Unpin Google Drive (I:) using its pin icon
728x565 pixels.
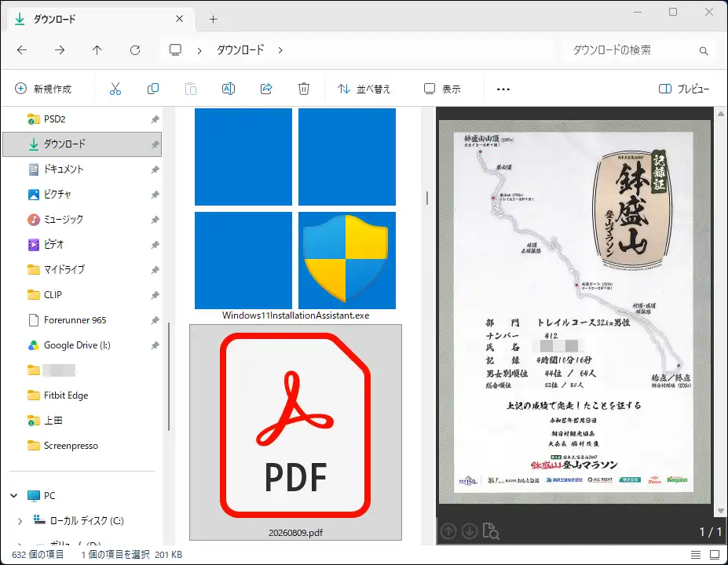[155, 345]
